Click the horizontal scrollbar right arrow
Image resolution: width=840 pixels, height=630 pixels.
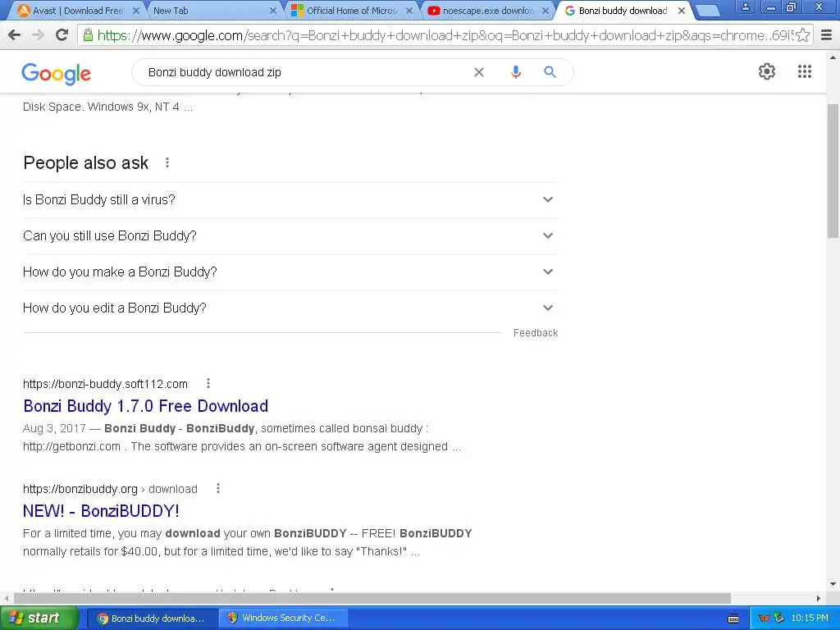tap(819, 598)
